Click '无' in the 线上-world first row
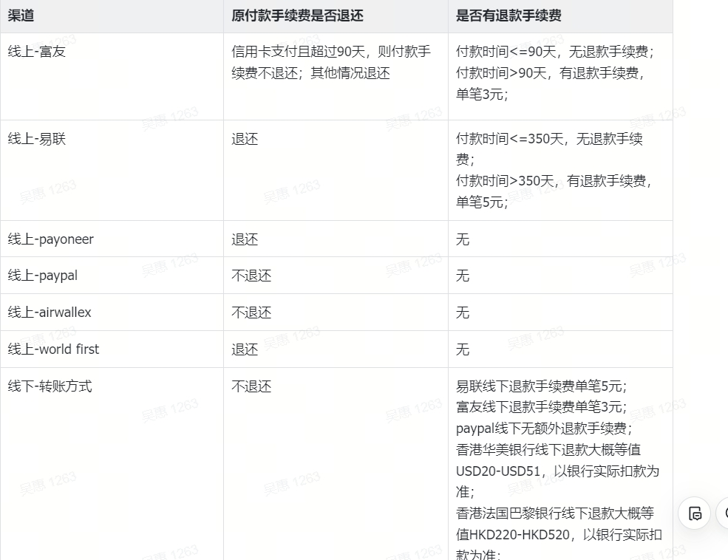728x560 pixels. [x=463, y=349]
